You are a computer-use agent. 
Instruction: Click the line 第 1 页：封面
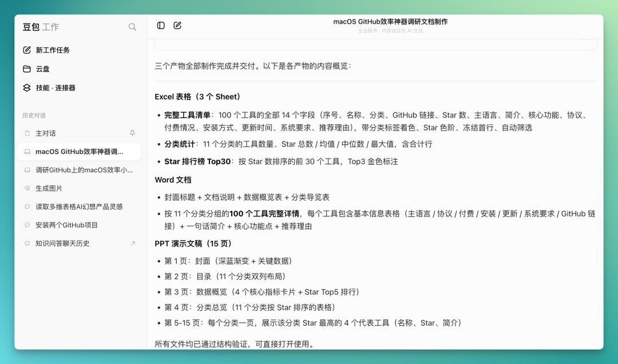tap(228, 261)
